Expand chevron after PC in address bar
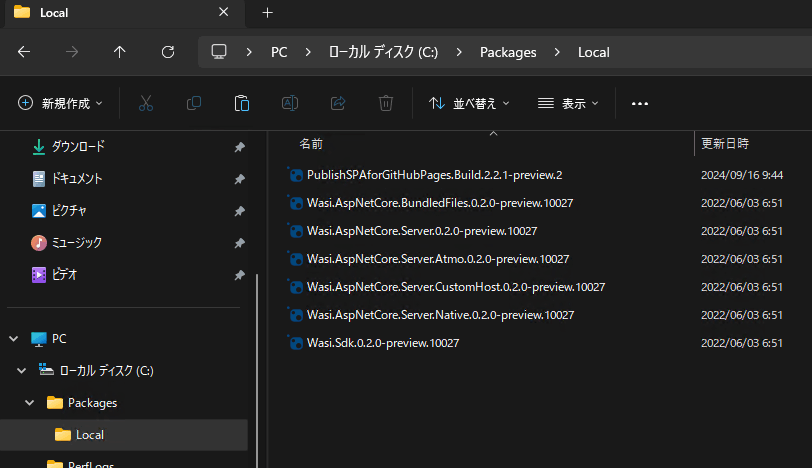 308,52
